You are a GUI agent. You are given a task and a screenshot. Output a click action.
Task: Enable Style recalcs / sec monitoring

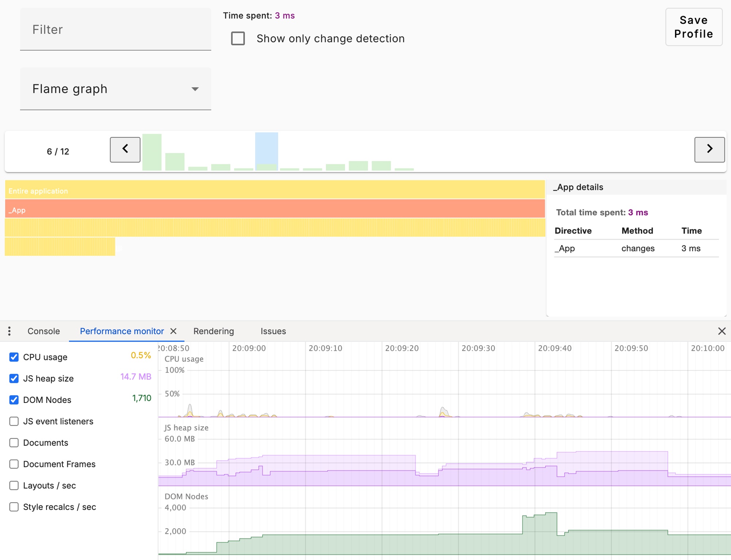(14, 507)
